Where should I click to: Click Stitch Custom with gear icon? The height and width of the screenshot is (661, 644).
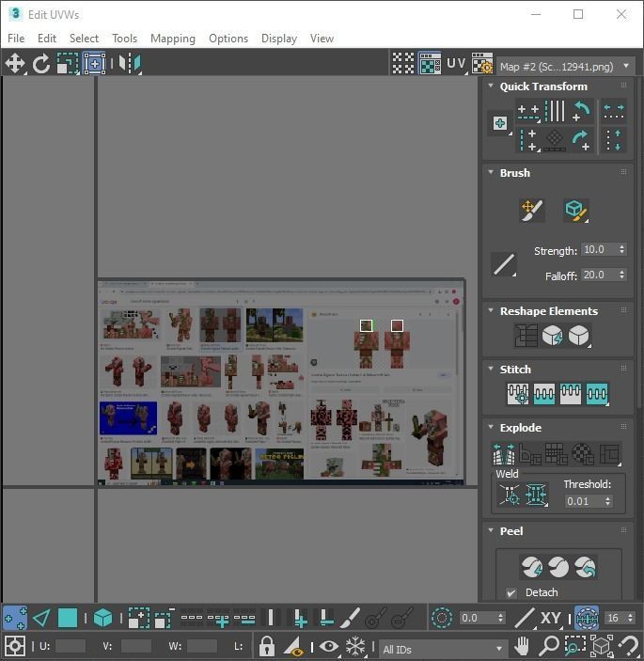point(518,394)
